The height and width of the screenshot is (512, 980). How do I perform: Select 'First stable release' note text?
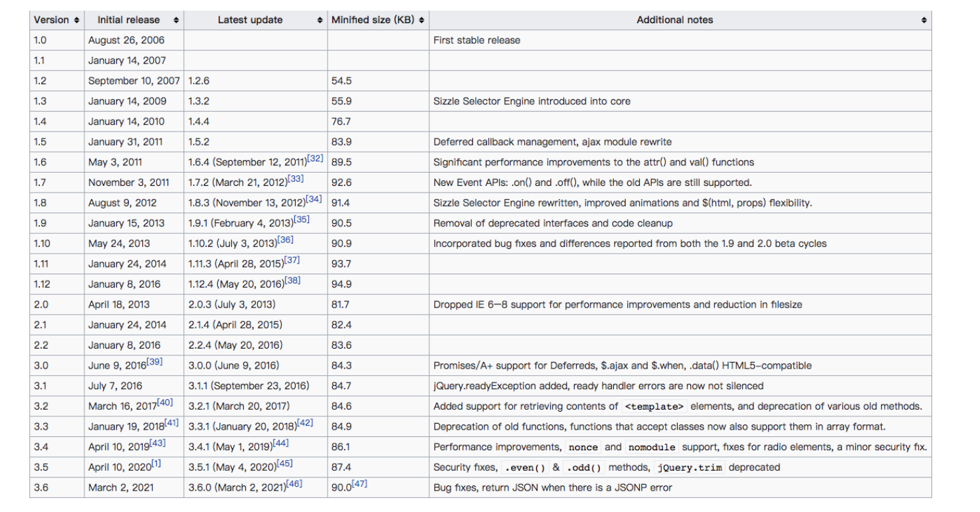click(x=477, y=40)
